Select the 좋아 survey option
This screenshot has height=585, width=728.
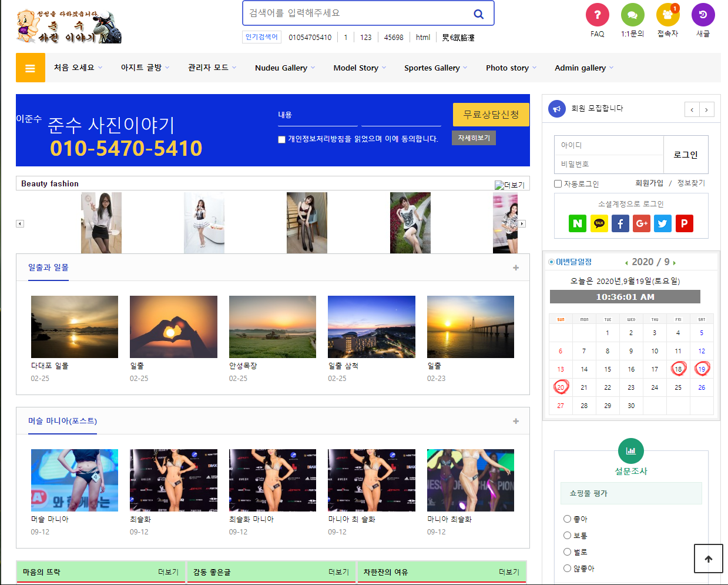(567, 519)
